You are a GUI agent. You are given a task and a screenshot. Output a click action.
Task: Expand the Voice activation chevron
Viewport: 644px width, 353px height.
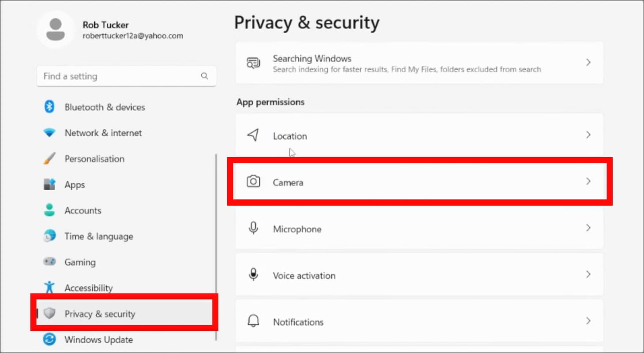coord(588,274)
